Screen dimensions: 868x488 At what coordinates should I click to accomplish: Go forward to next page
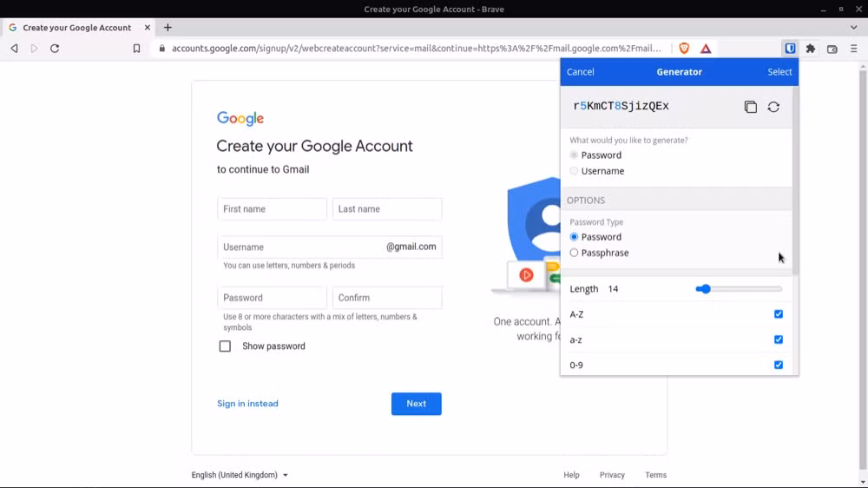point(35,49)
